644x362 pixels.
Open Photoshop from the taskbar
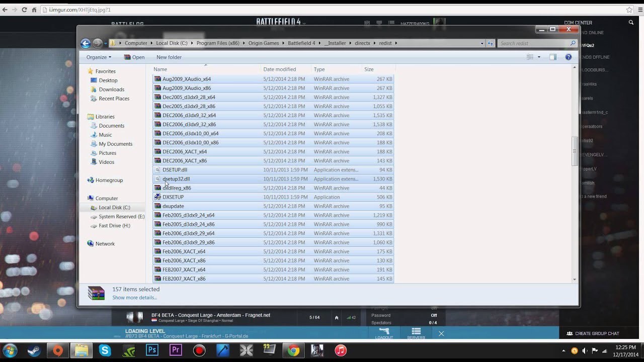(152, 350)
